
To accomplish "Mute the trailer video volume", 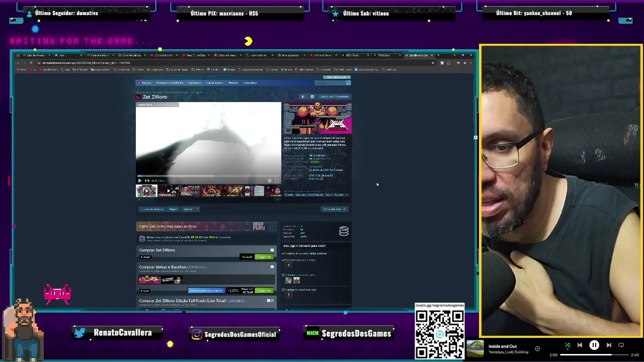I will pos(147,180).
